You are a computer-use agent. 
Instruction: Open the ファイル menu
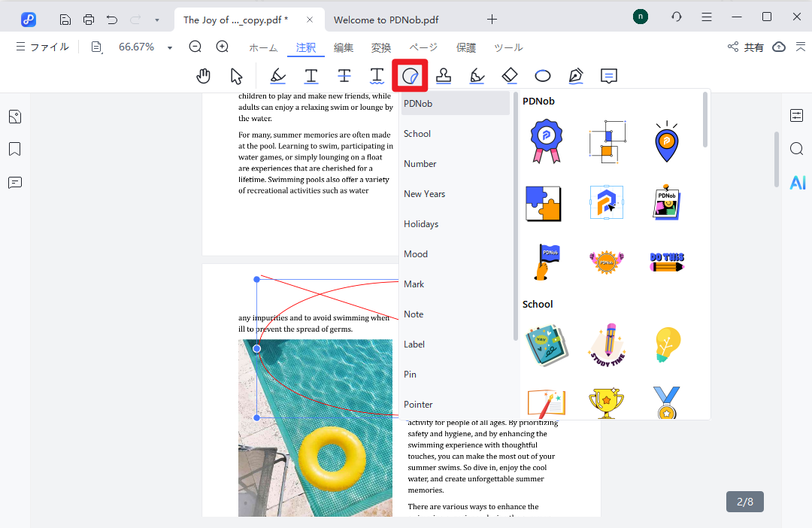[x=42, y=47]
